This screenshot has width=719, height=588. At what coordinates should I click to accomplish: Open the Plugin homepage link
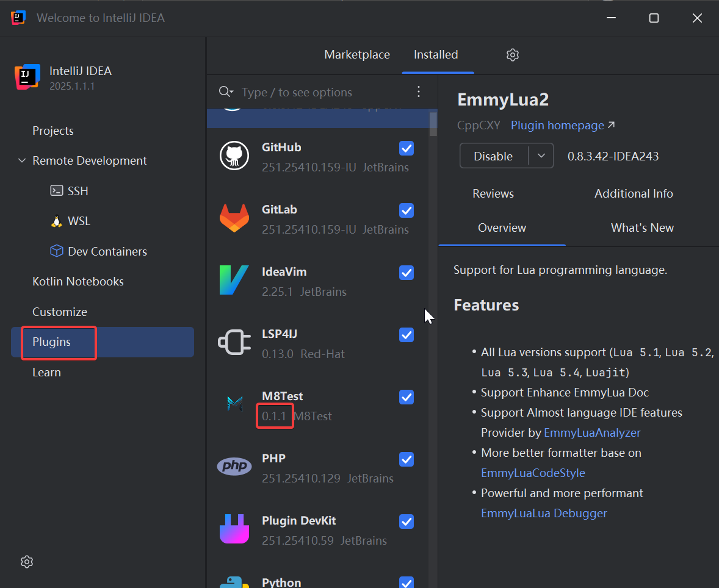coord(557,125)
